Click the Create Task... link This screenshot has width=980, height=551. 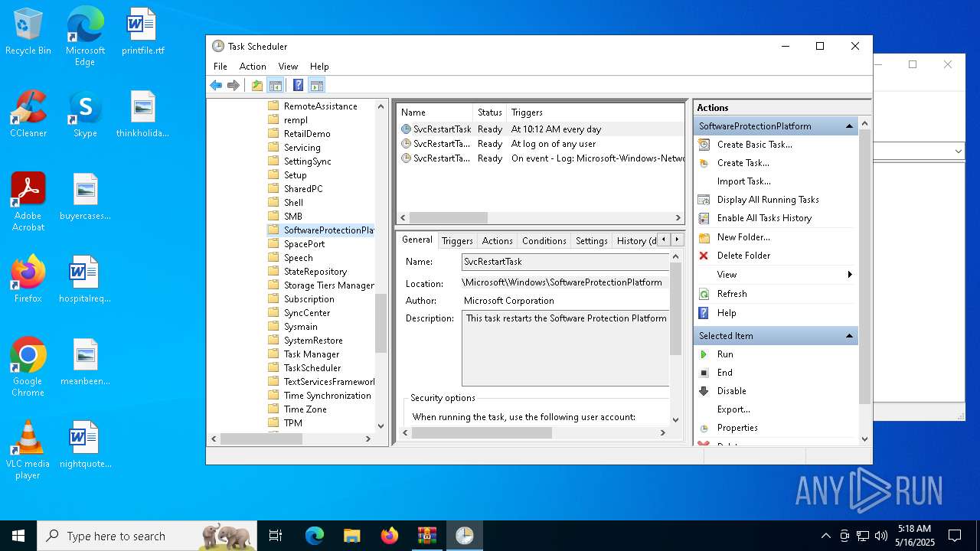(x=743, y=163)
